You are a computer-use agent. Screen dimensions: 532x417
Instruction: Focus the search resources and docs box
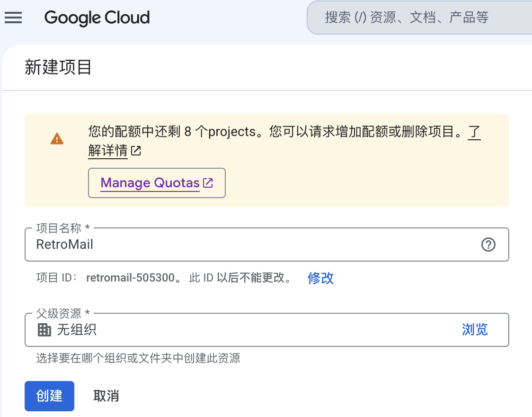pyautogui.click(x=419, y=18)
